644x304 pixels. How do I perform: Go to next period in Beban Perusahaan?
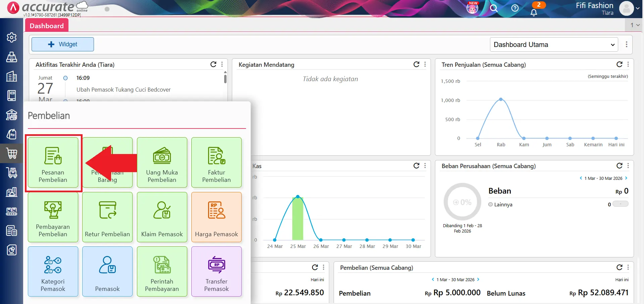point(626,178)
